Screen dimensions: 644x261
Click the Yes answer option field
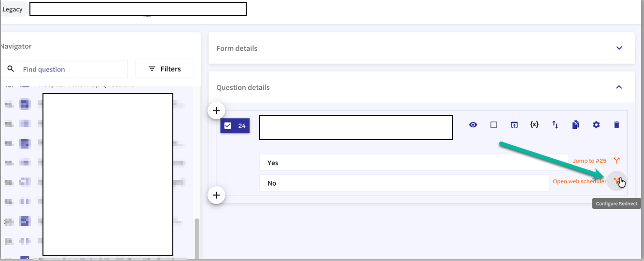[414, 163]
